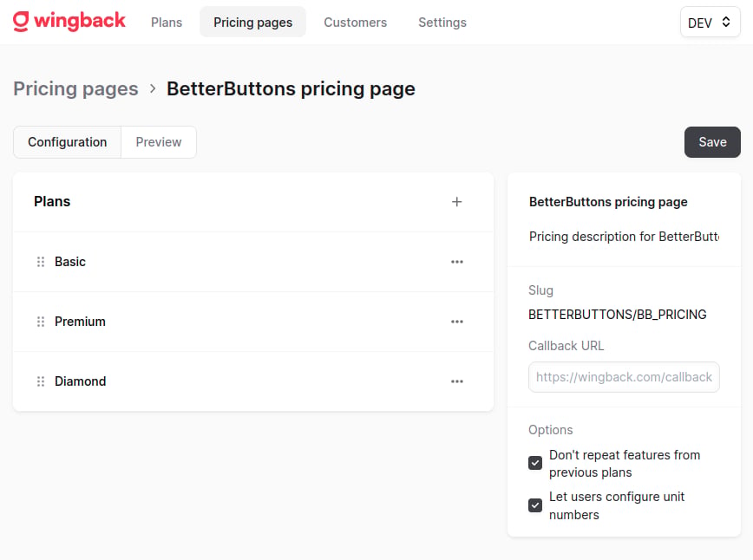Screen dimensions: 753x560
Task: Grab the drag handle for Premium plan
Action: 41,322
